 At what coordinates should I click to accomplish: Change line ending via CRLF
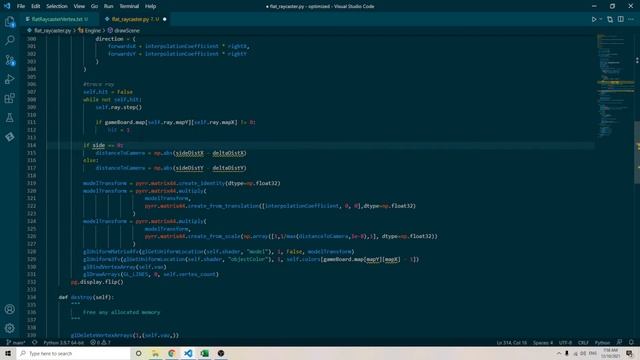coord(583,342)
